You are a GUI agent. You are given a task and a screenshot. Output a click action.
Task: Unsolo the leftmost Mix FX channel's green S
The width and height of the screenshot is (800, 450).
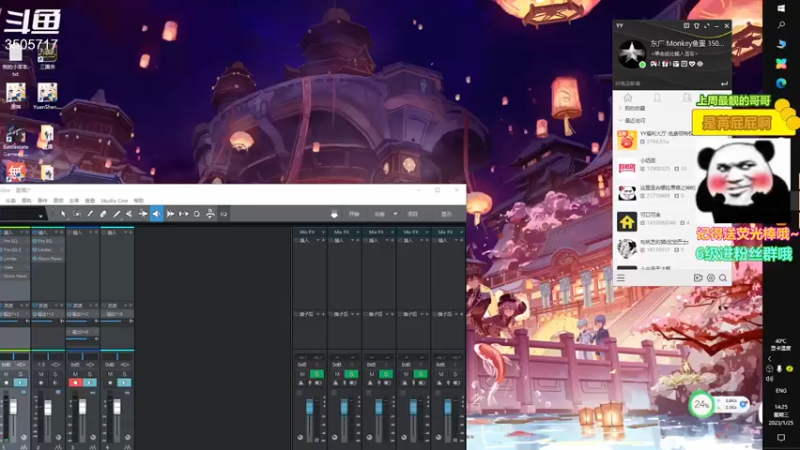(317, 374)
